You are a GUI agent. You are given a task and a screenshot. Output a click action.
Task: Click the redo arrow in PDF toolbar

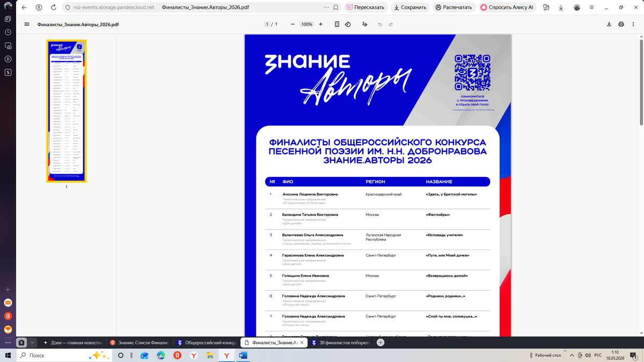pyautogui.click(x=391, y=24)
